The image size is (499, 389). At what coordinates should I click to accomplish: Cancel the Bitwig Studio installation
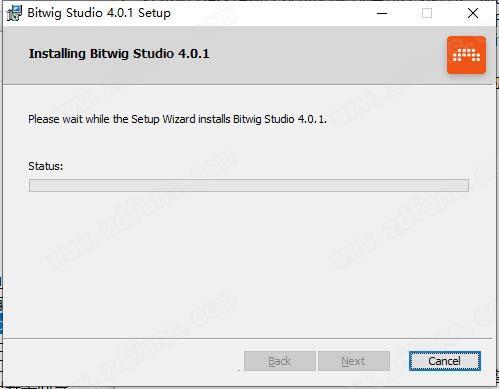(445, 361)
